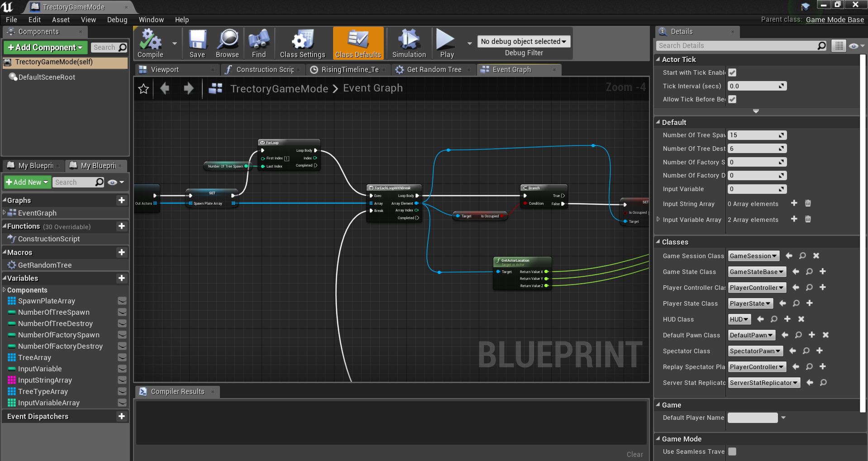The image size is (868, 461).
Task: Open the Default Pawn Class dropdown
Action: [x=751, y=335]
